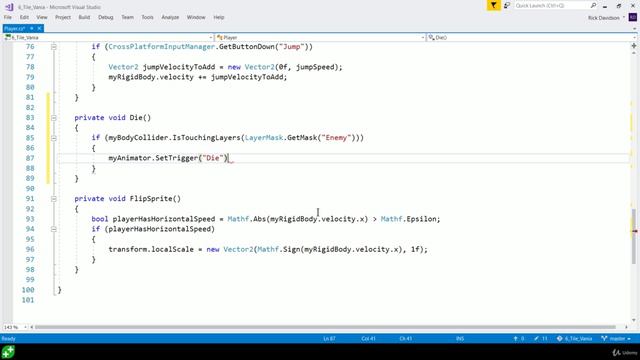This screenshot has width=640, height=360.
Task: Click the horizontal scrollbar right arrow
Action: pyautogui.click(x=627, y=327)
